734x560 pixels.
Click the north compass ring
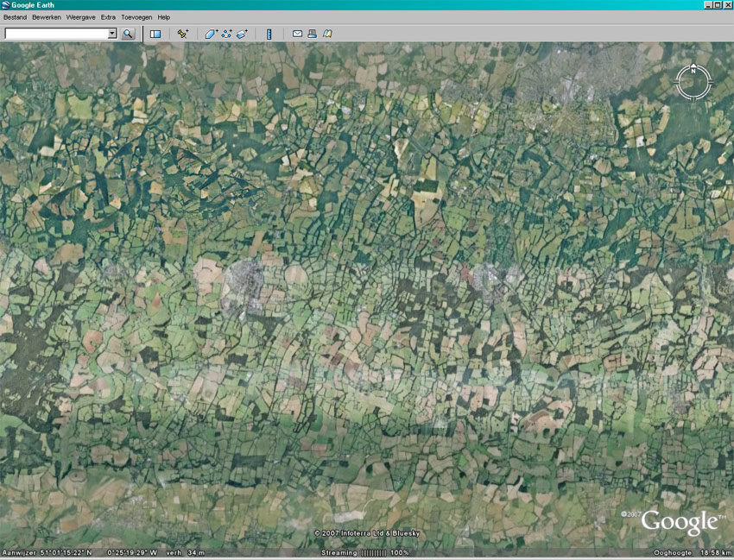click(693, 82)
